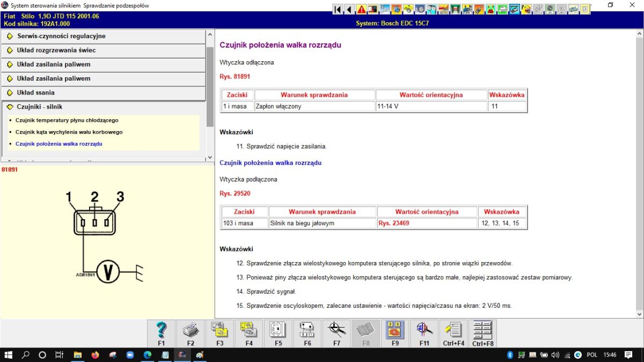Expand Układ ssania section

(x=103, y=92)
